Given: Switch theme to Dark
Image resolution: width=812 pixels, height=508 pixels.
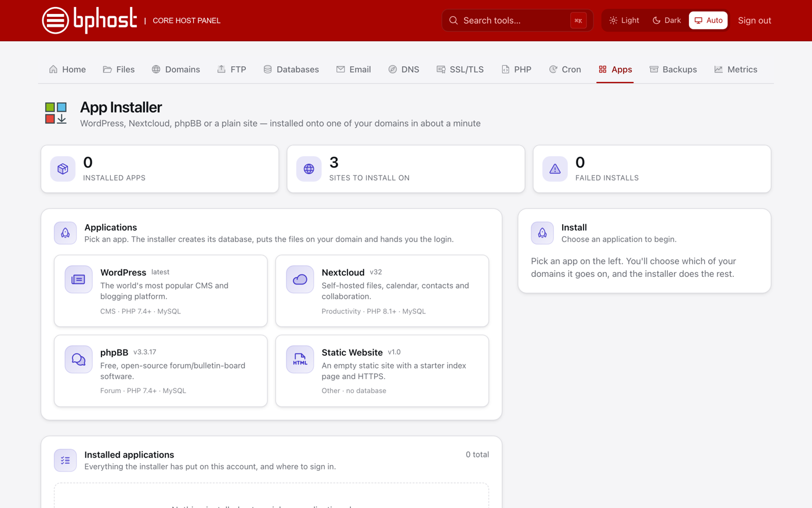Looking at the screenshot, I should click(667, 20).
